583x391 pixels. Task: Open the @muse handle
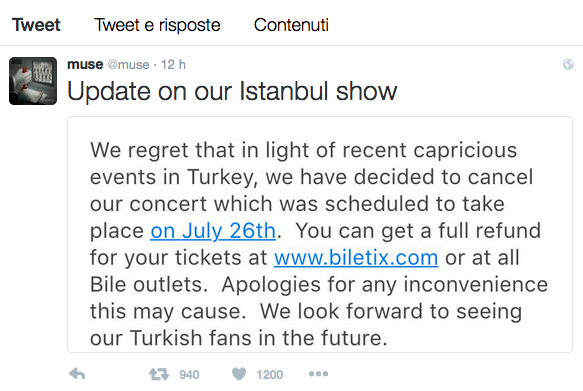click(128, 65)
